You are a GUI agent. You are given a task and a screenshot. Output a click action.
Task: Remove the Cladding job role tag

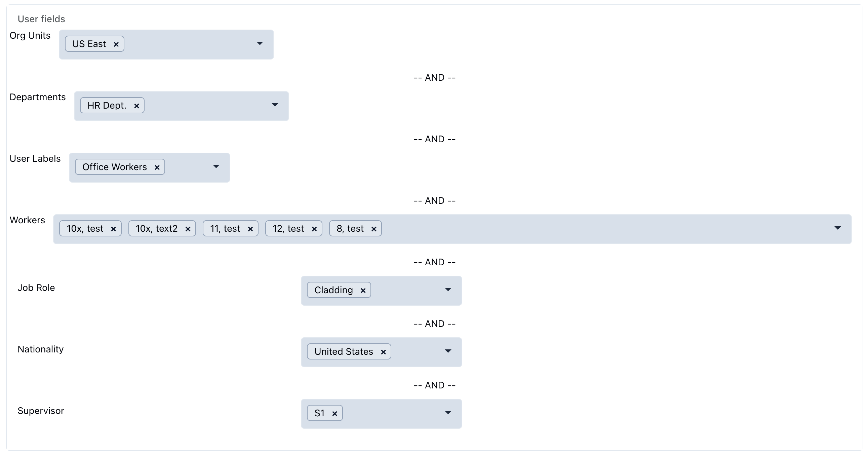[x=363, y=291]
